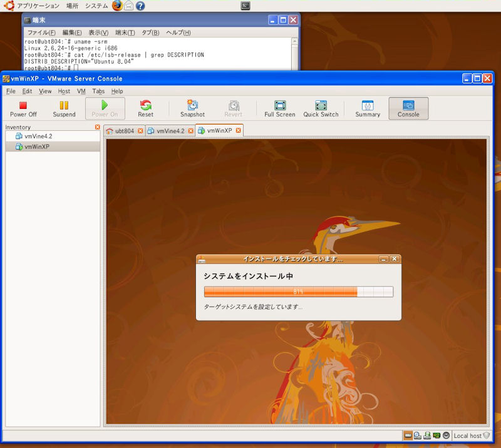The image size is (501, 448).
Task: Open the terminal's ヘルプ menu
Action: (178, 33)
